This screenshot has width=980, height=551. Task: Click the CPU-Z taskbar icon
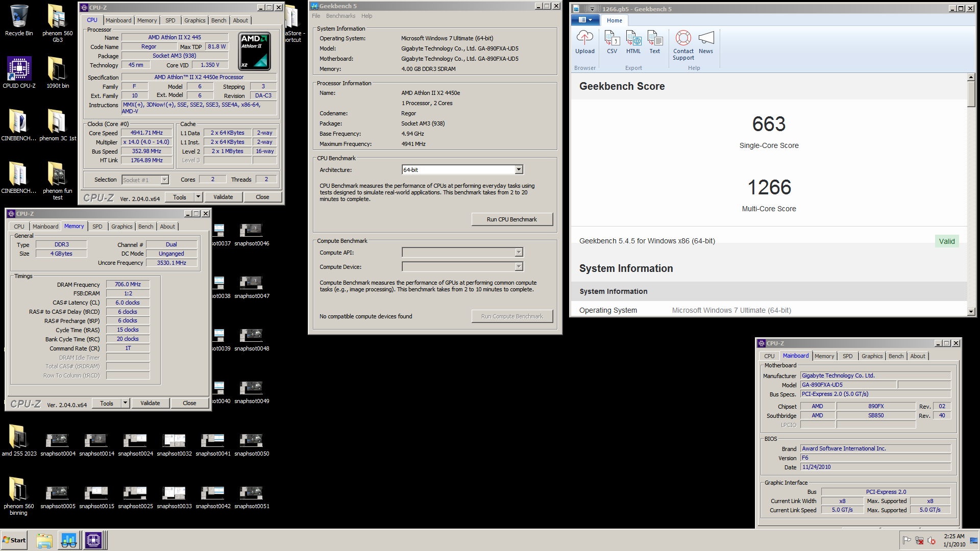93,540
